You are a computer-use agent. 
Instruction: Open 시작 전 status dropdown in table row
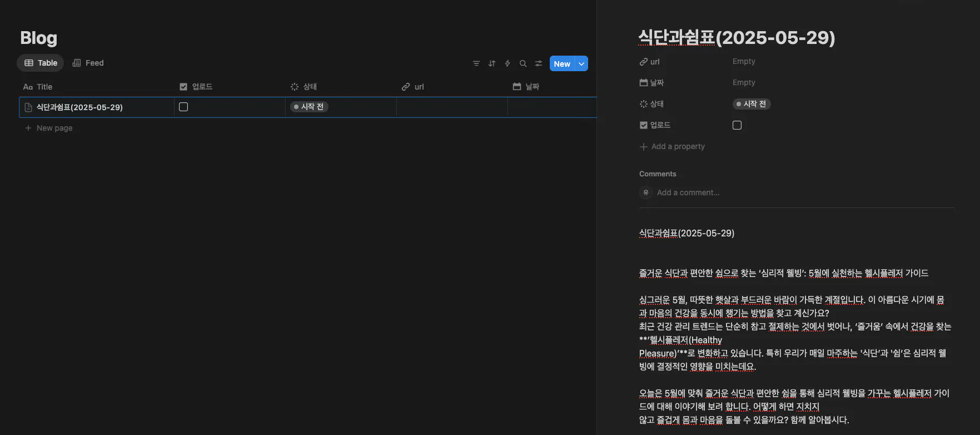[309, 107]
